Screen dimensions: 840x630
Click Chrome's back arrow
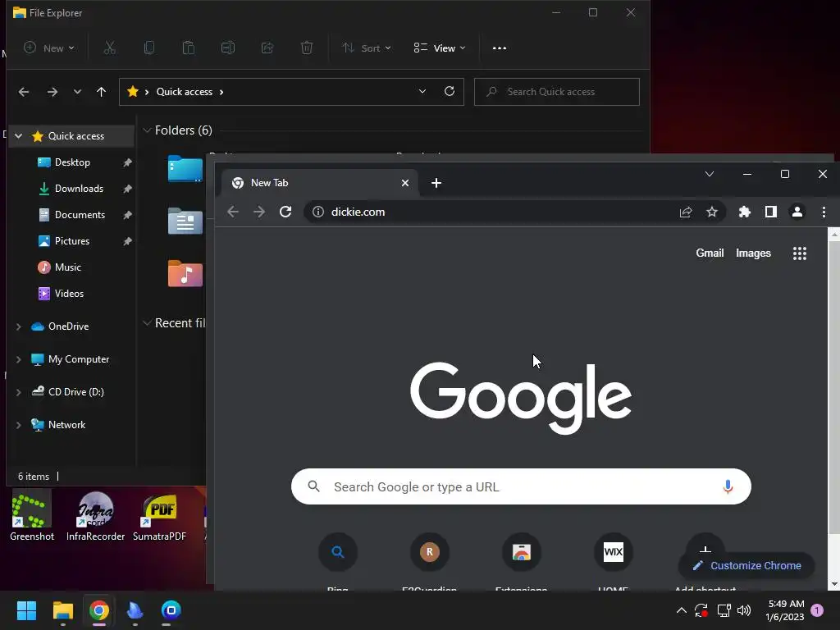pyautogui.click(x=232, y=212)
